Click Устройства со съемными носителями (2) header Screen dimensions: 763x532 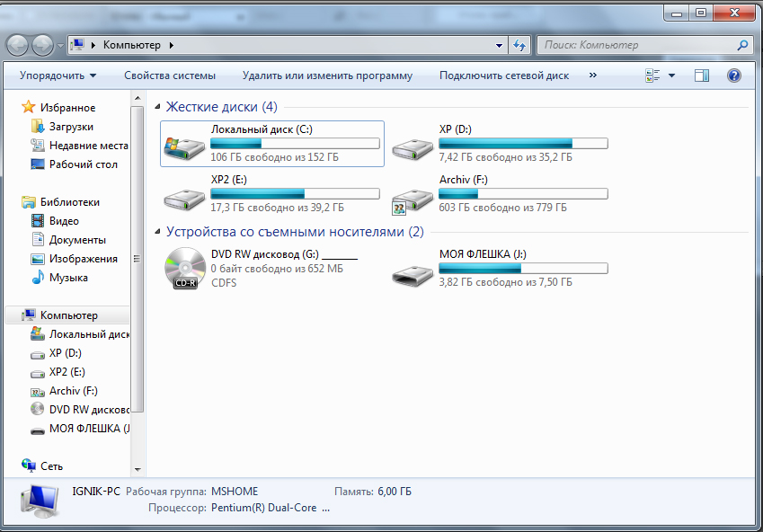[x=295, y=232]
